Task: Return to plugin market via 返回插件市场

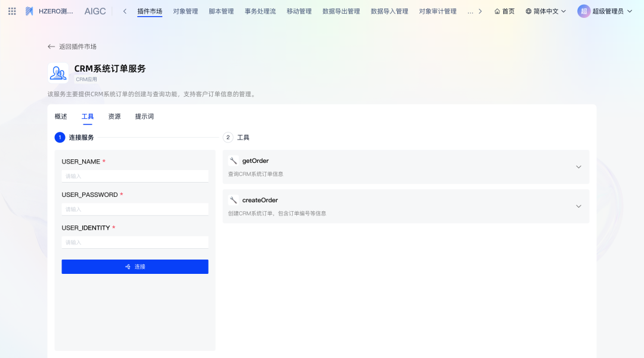Action: 72,47
